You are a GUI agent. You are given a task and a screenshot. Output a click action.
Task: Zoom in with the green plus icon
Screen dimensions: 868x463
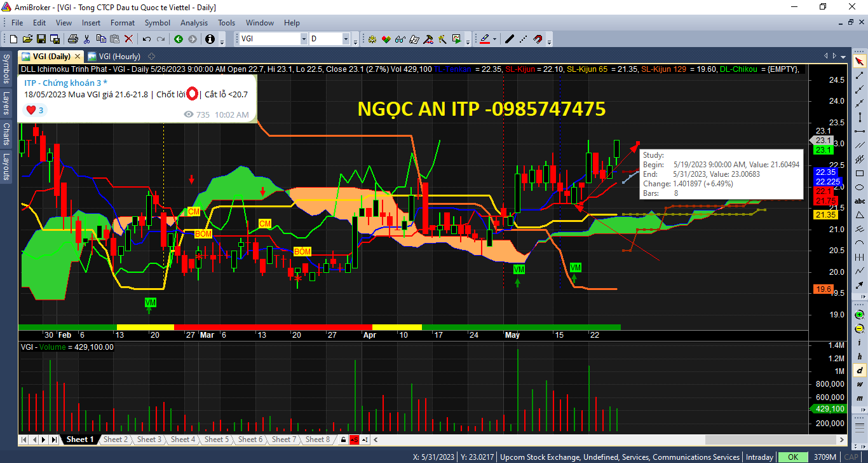(x=860, y=314)
